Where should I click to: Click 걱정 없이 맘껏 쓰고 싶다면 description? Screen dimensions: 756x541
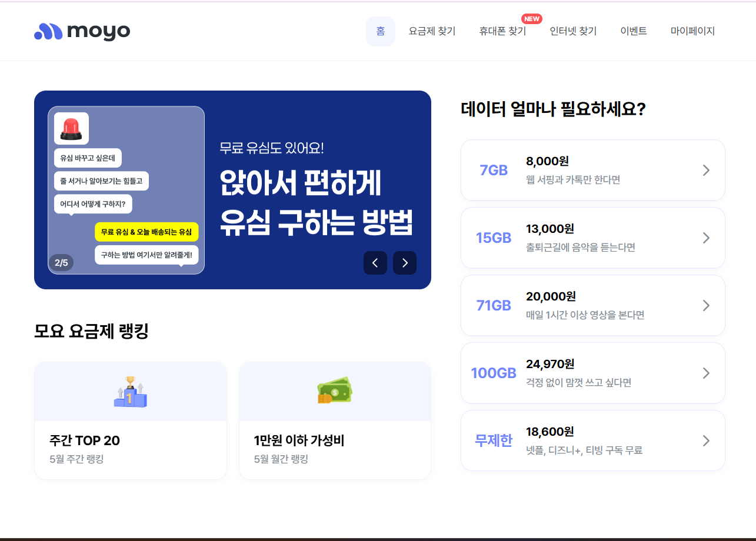coord(579,383)
